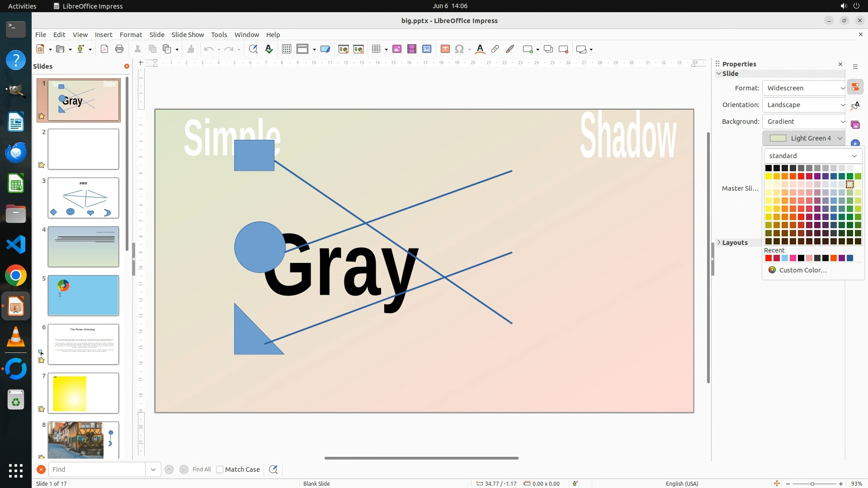Click Start from First Slide icon

(x=344, y=49)
